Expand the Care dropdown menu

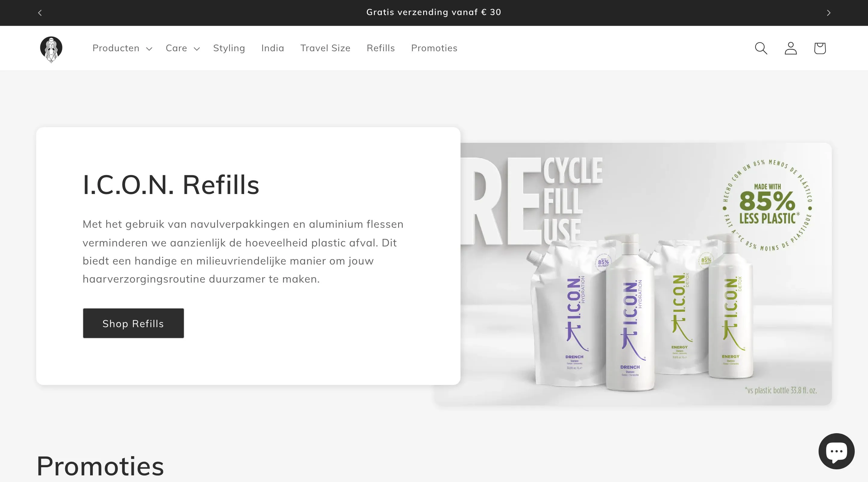click(x=183, y=48)
